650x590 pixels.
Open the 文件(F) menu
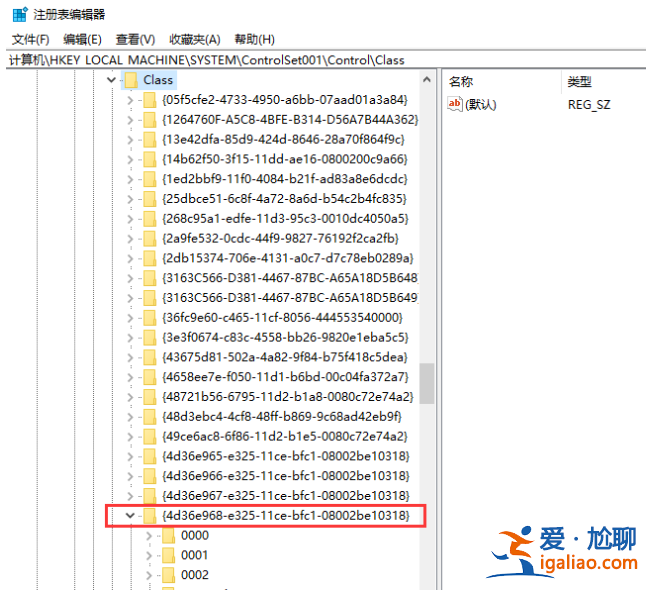(x=30, y=40)
